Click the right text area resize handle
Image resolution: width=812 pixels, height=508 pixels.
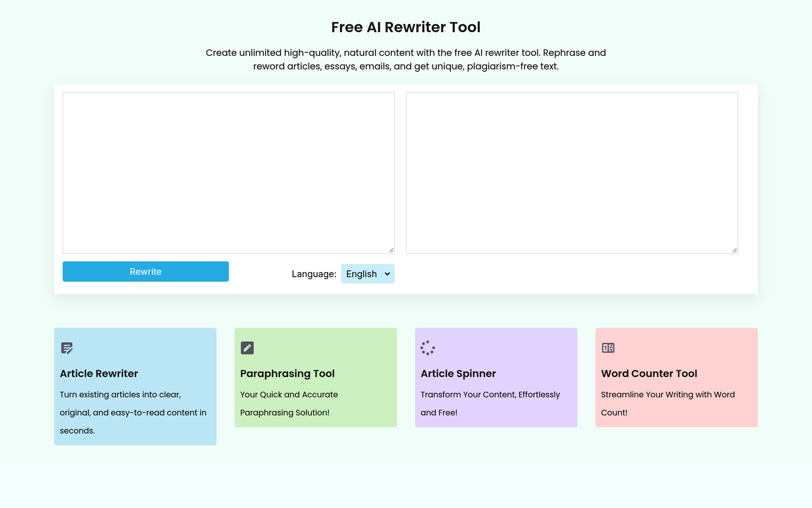click(734, 250)
